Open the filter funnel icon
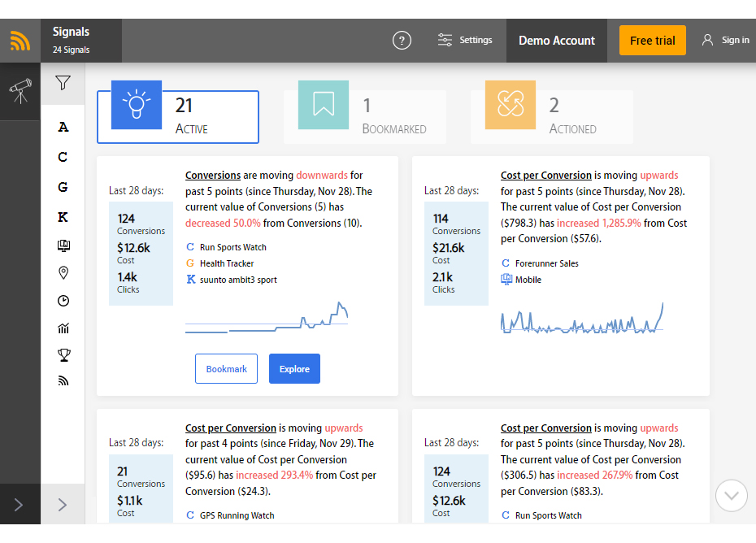The width and height of the screenshot is (756, 543). pos(63,83)
